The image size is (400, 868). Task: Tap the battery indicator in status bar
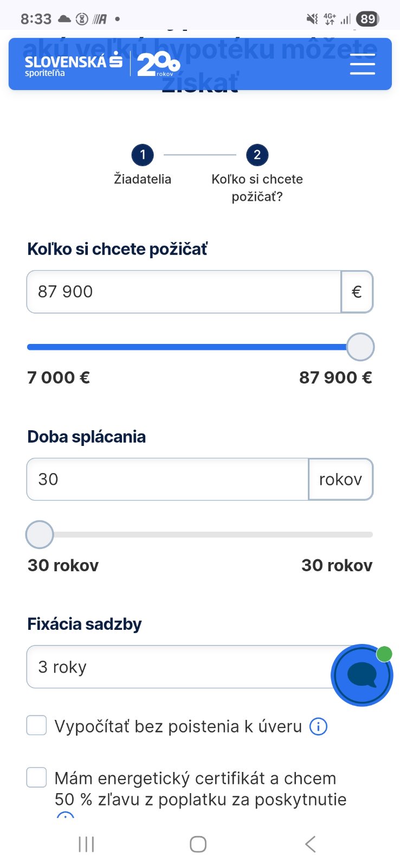(x=367, y=20)
